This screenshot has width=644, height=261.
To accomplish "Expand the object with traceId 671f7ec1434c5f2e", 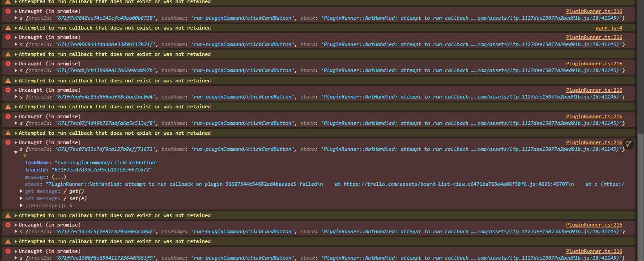I will tap(16, 232).
